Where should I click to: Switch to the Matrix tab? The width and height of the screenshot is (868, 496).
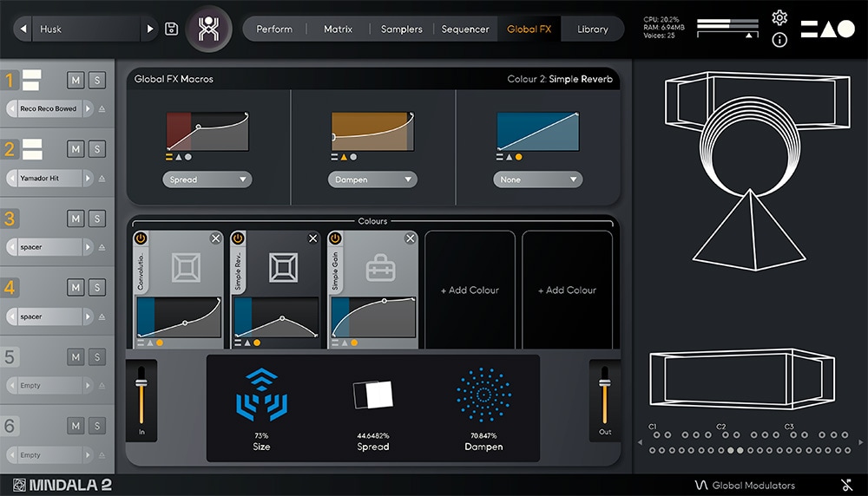pyautogui.click(x=338, y=29)
